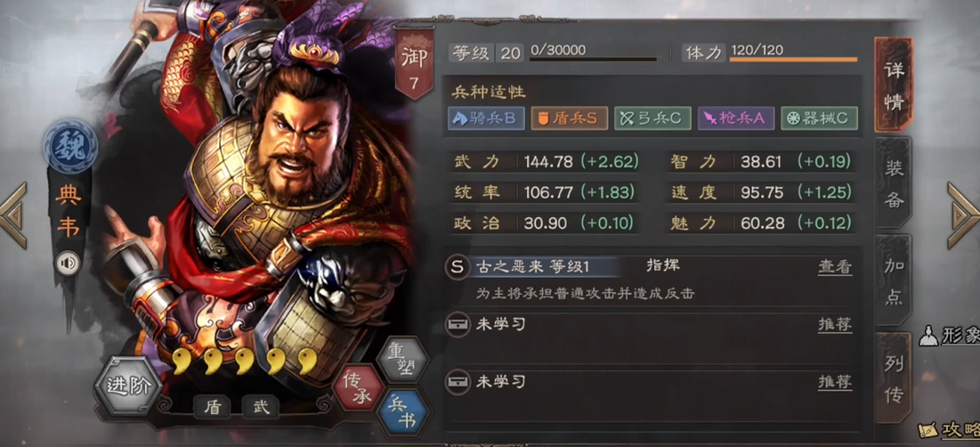The image size is (980, 447).
Task: Go to next hero with right arrow
Action: (963, 215)
